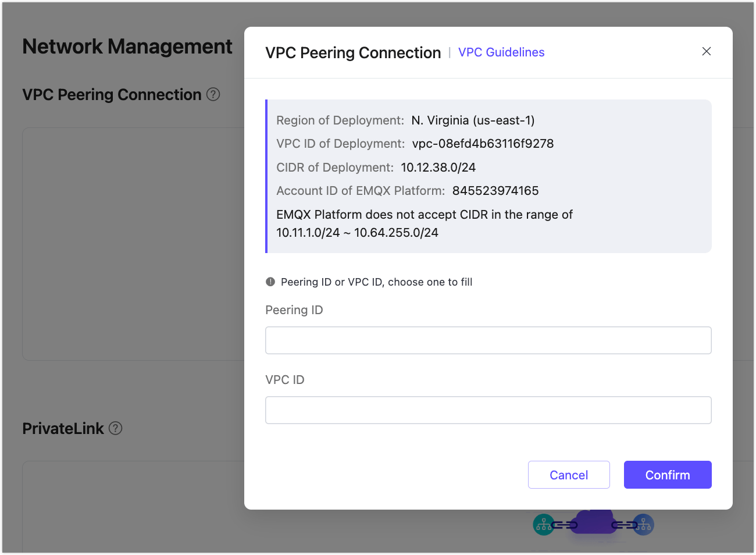The image size is (756, 555).
Task: Click the blue network node icon in the illustration
Action: [x=643, y=524]
